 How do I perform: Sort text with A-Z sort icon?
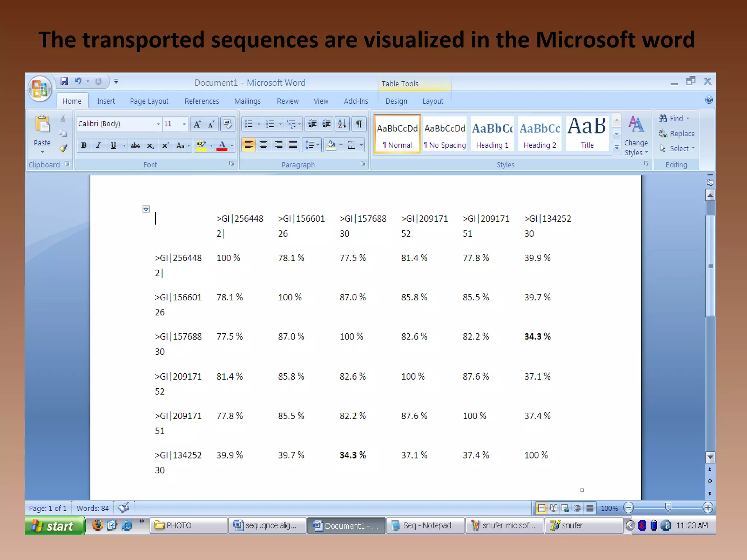click(x=342, y=124)
